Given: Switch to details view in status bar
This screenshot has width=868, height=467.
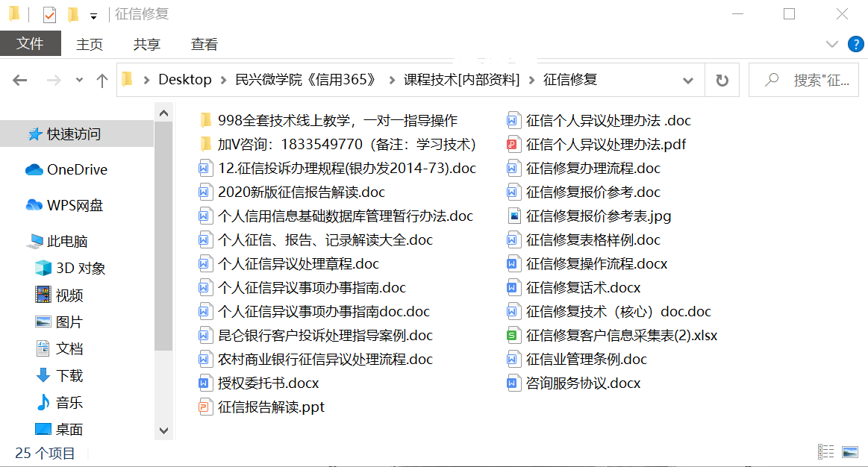Looking at the screenshot, I should pyautogui.click(x=825, y=451).
